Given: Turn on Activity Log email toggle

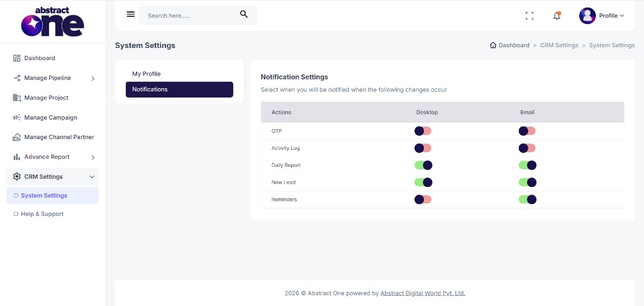Looking at the screenshot, I should pos(528,148).
